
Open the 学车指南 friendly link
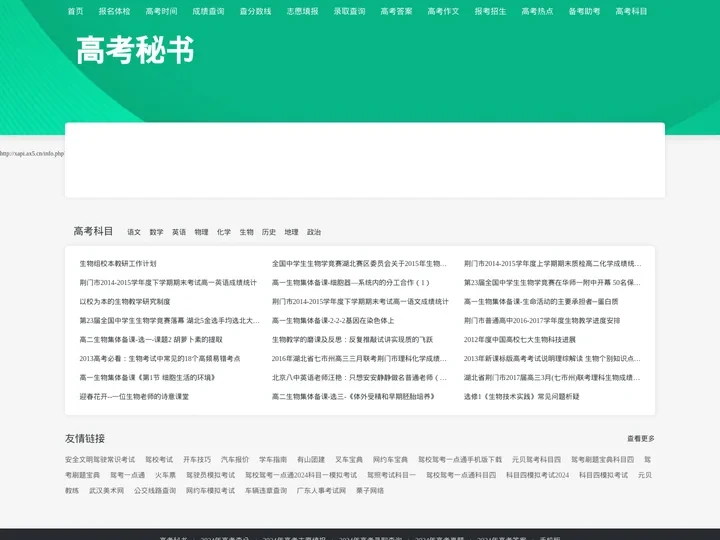point(273,460)
